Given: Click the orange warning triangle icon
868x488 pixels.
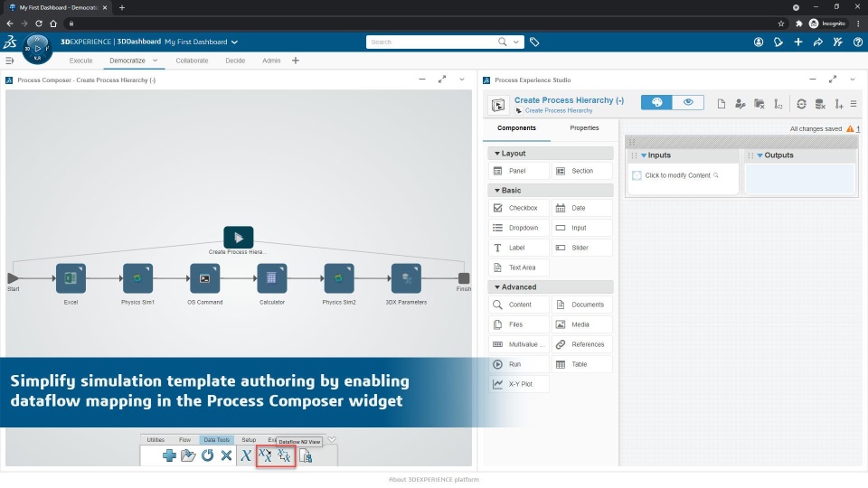Looking at the screenshot, I should click(850, 128).
